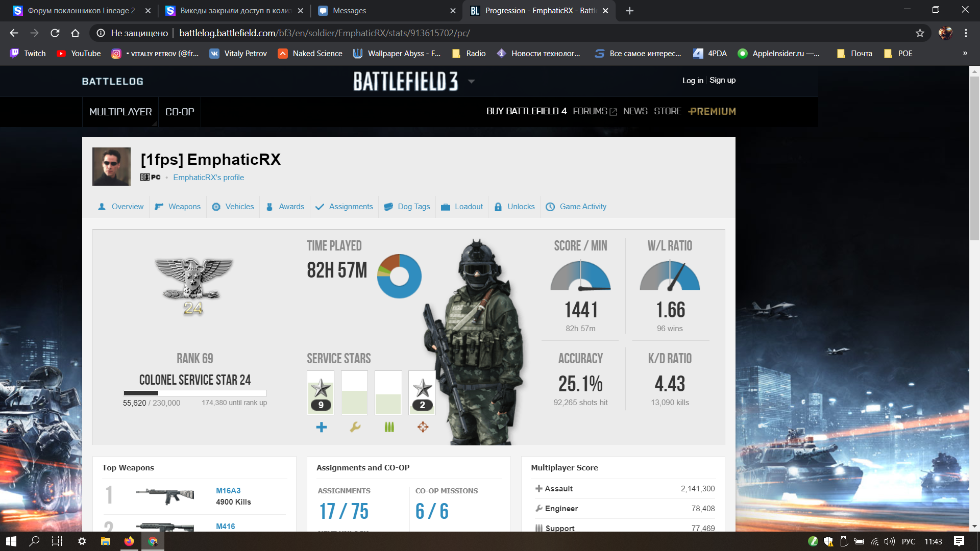The height and width of the screenshot is (551, 980).
Task: Bookmark page with the star icon
Action: 920,33
